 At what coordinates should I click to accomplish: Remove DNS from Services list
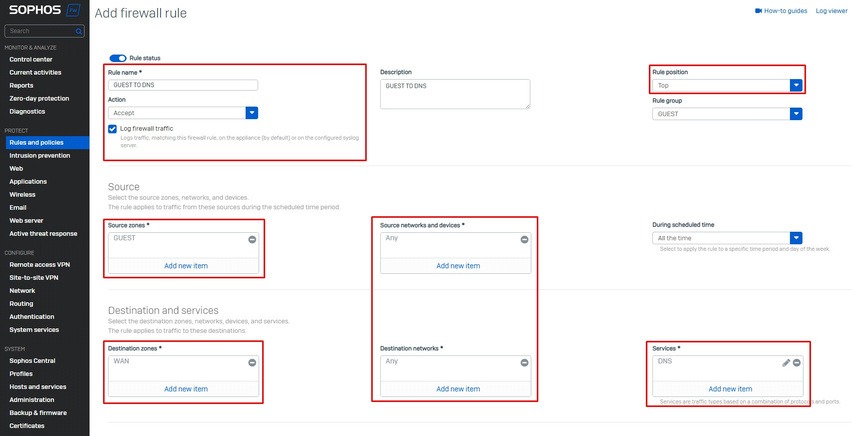point(797,363)
